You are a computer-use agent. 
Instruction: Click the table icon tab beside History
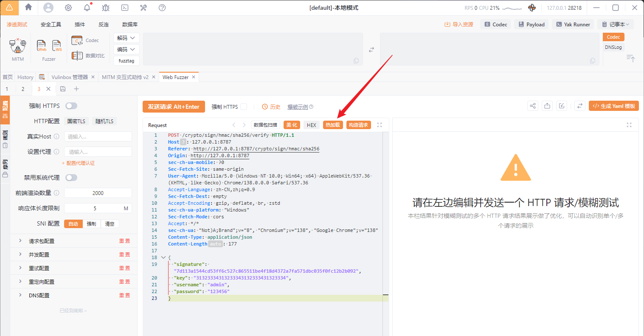[x=42, y=77]
